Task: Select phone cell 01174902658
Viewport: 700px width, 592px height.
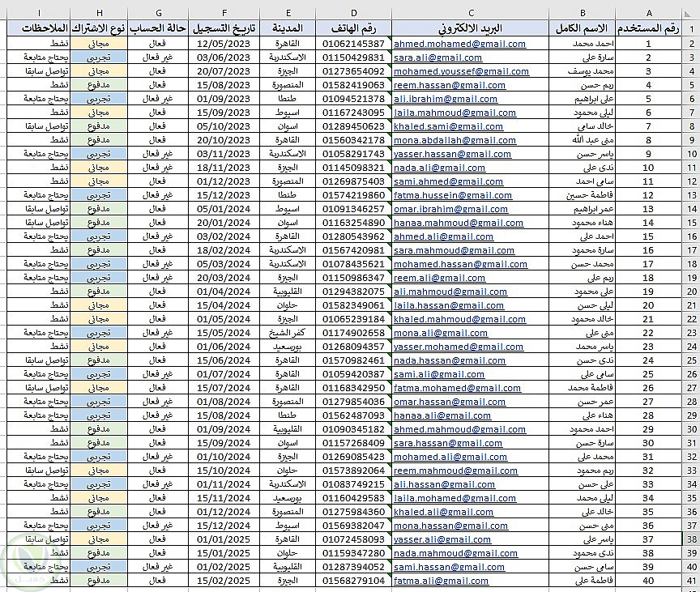Action: click(x=353, y=333)
